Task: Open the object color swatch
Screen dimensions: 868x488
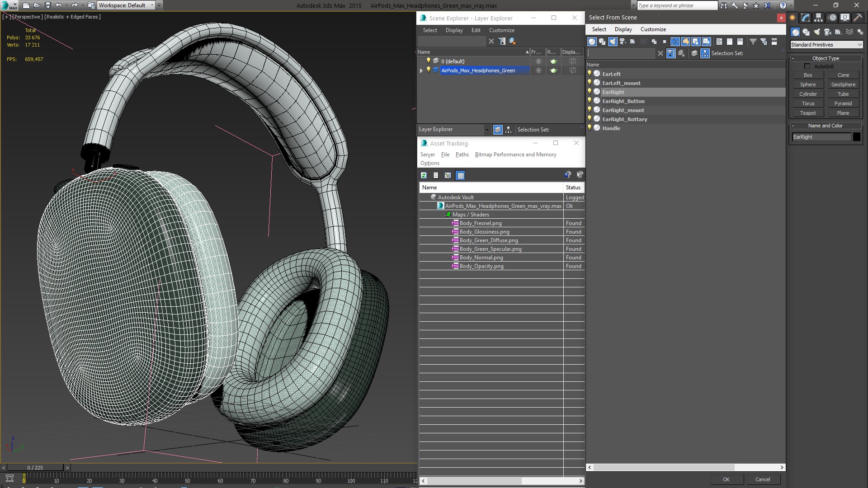Action: tap(857, 137)
